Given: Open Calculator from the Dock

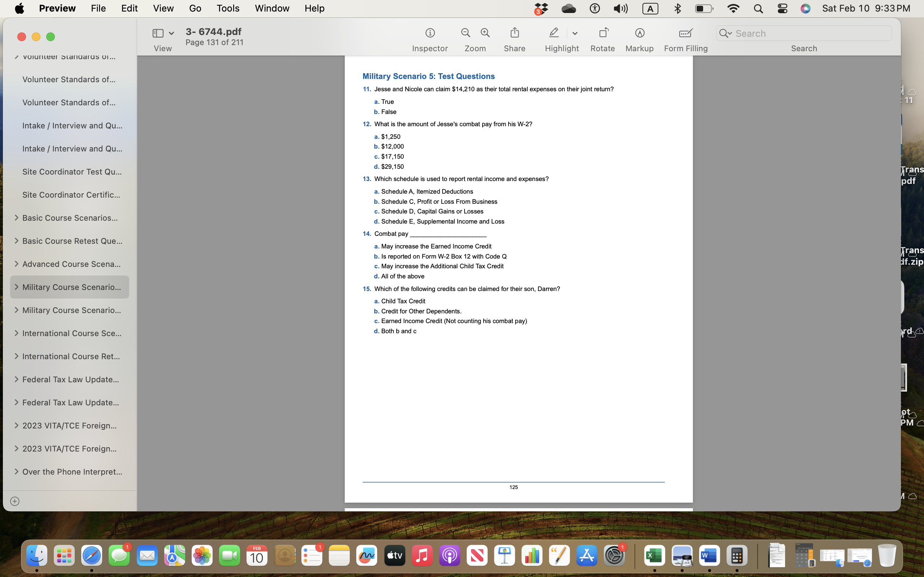Looking at the screenshot, I should (x=737, y=556).
